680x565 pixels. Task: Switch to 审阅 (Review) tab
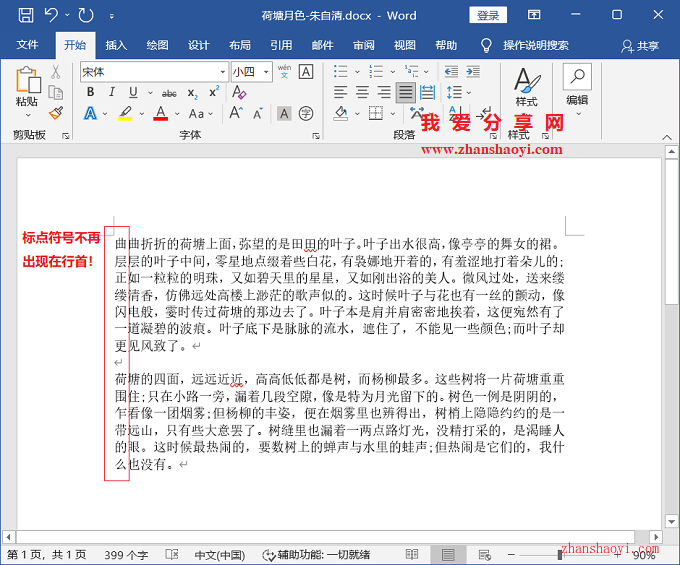363,45
